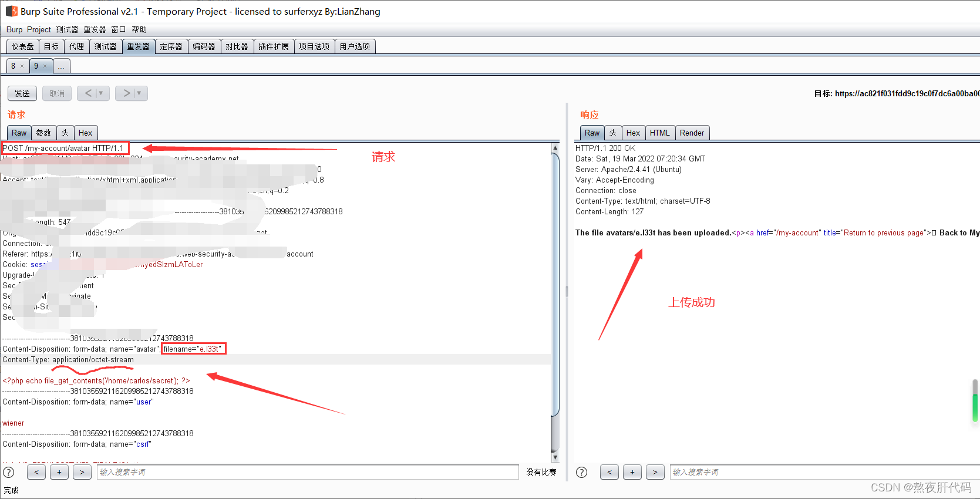The height and width of the screenshot is (499, 980).
Task: Click the Burp Suite title bar icon
Action: pos(12,11)
